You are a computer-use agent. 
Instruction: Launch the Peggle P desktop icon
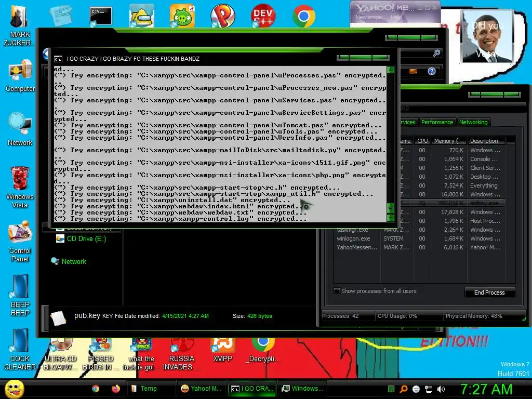pyautogui.click(x=222, y=16)
